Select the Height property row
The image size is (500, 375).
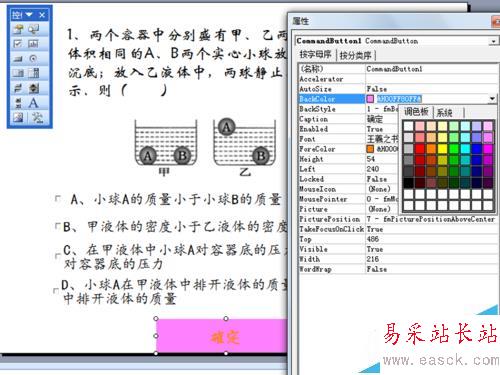coord(348,159)
